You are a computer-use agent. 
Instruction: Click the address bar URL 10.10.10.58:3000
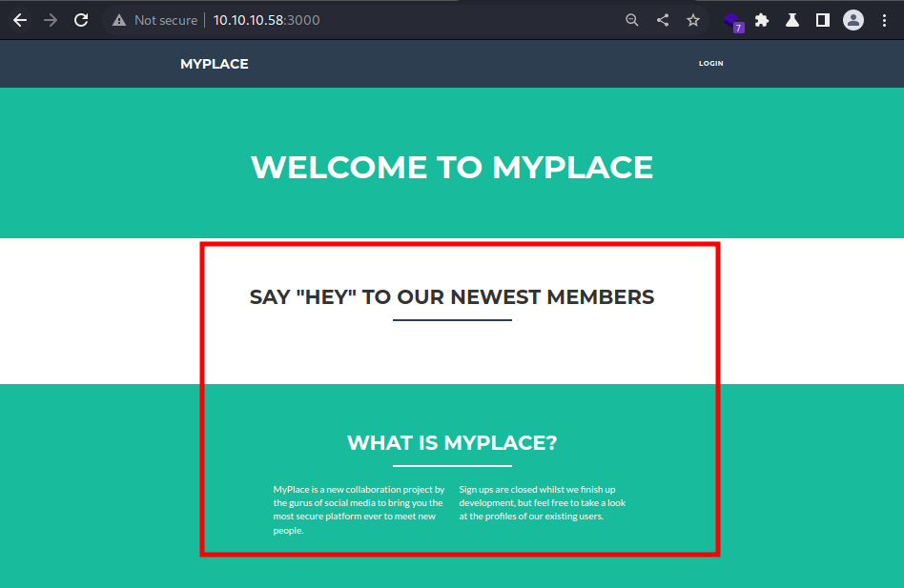pos(266,20)
